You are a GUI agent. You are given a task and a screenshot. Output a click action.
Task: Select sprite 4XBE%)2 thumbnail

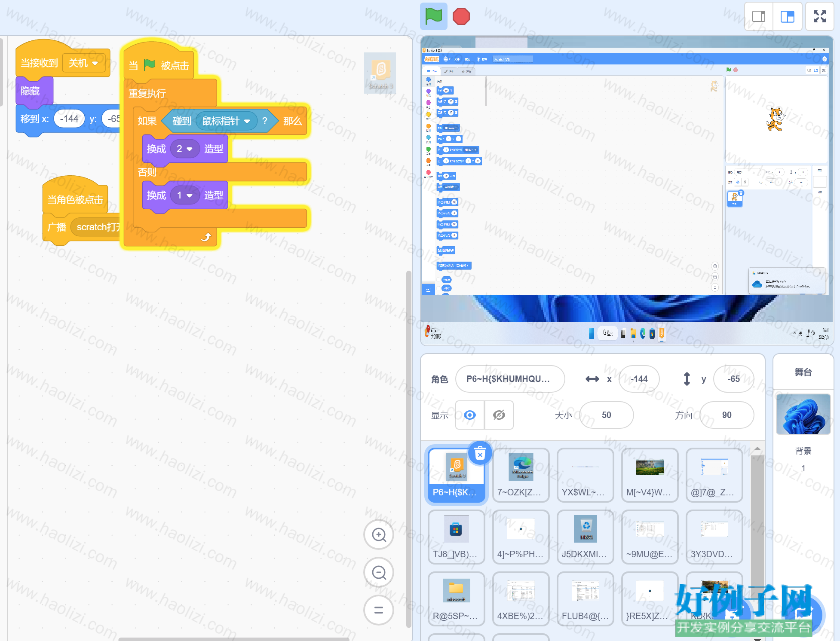click(x=521, y=599)
